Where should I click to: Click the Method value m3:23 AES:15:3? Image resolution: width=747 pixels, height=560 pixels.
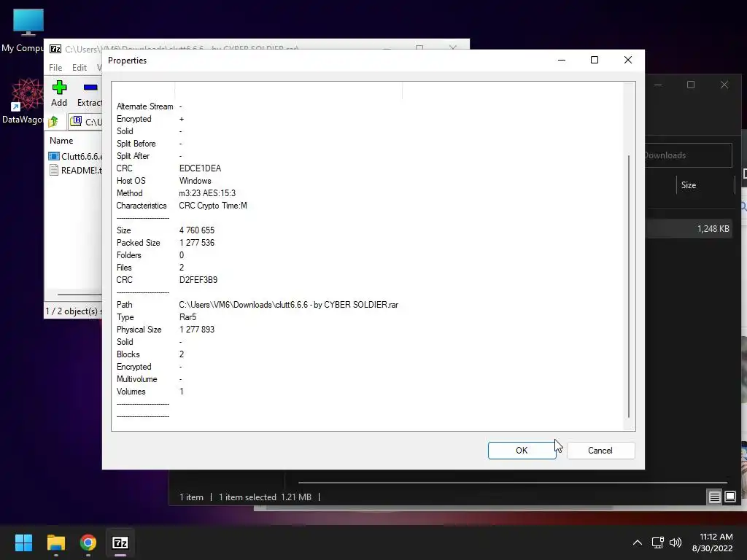(x=207, y=193)
